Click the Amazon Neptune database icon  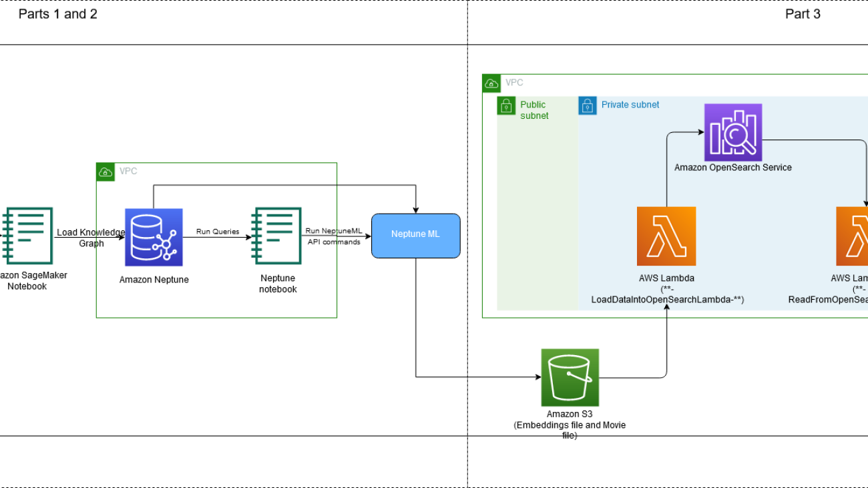click(x=154, y=238)
